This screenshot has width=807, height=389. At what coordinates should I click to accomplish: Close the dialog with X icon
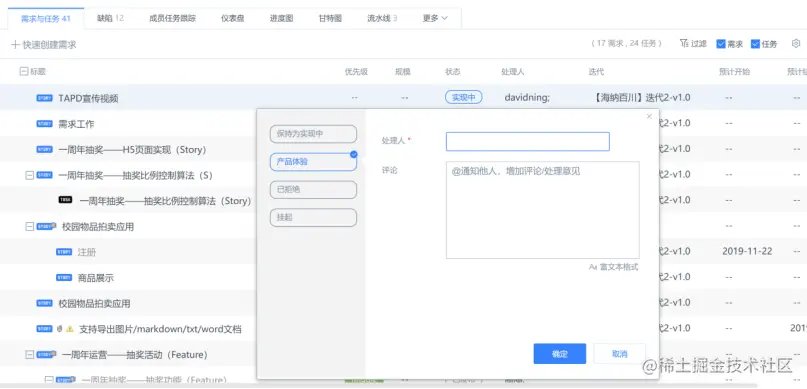point(649,117)
